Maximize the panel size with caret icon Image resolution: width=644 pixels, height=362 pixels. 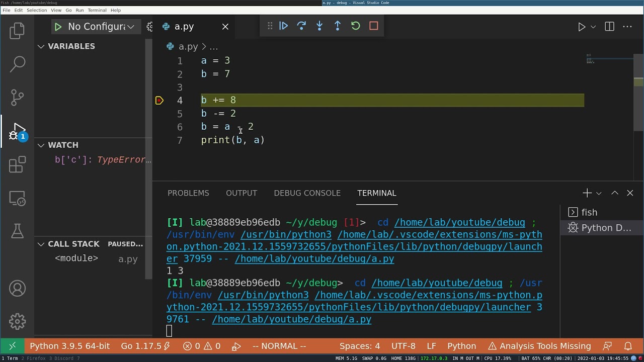point(615,193)
